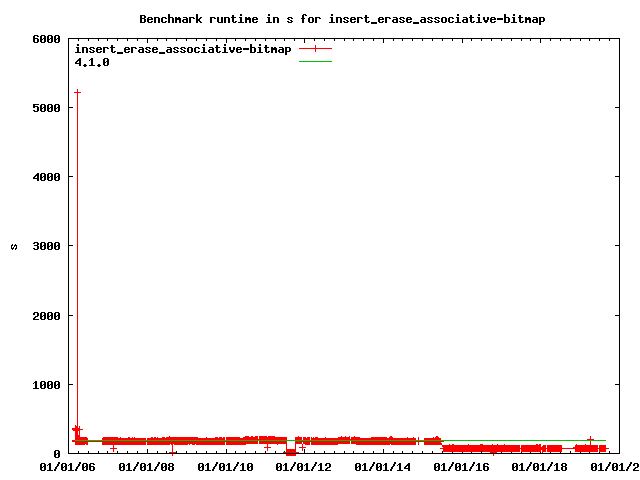Select the 01/01/12 x-axis date label

(x=306, y=466)
